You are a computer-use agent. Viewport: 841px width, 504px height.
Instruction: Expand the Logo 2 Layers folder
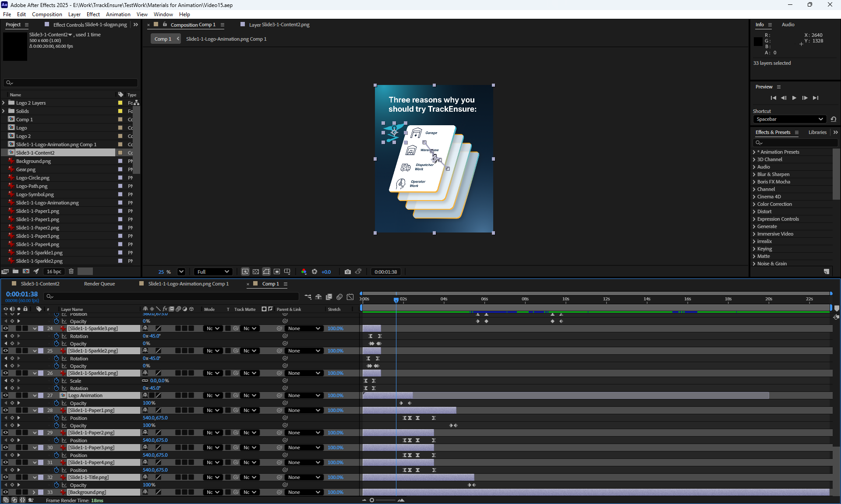coord(4,103)
